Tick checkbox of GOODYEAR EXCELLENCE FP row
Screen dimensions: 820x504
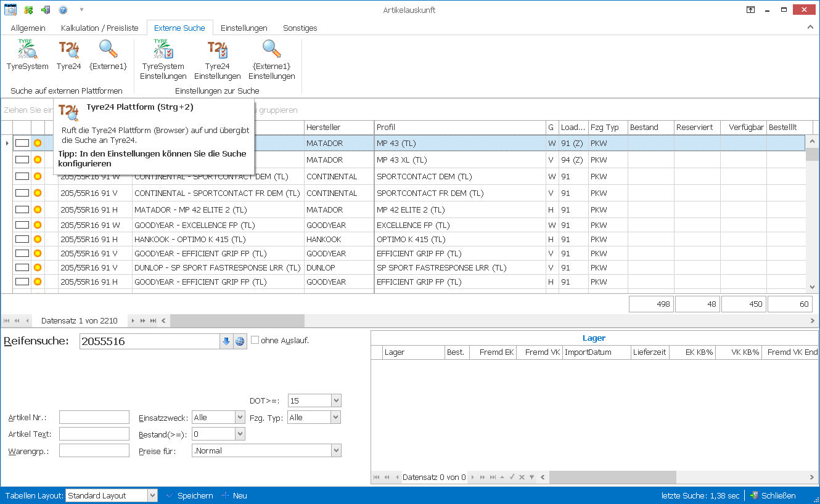coord(22,225)
